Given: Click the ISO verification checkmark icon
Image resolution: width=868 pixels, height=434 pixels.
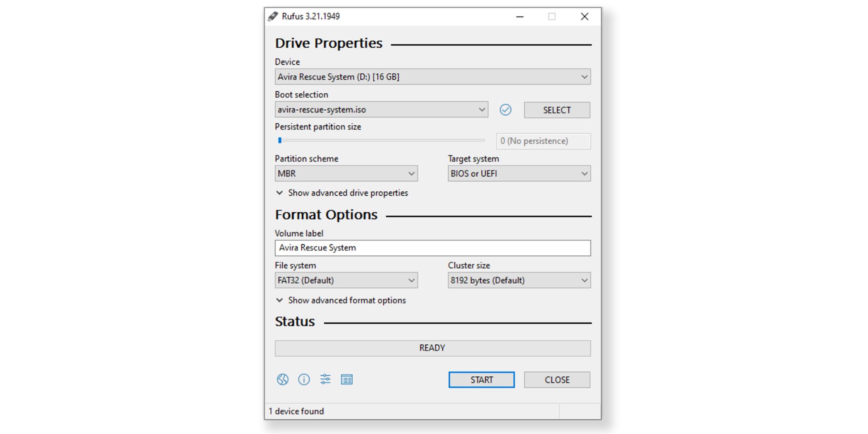Looking at the screenshot, I should (x=506, y=110).
